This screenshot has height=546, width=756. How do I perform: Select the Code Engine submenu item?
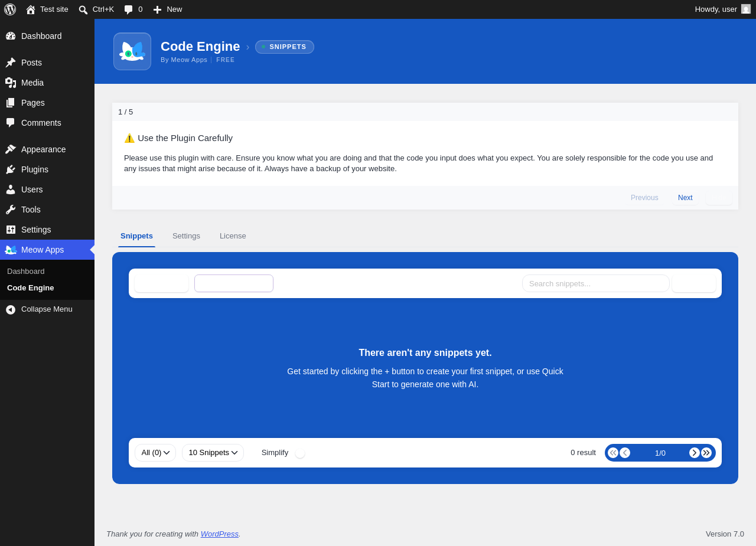click(31, 288)
